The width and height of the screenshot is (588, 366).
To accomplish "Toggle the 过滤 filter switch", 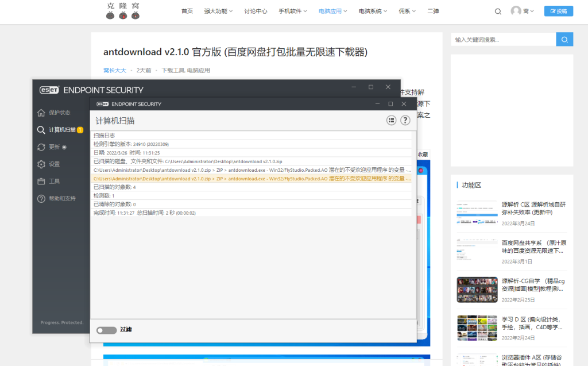I will click(x=106, y=330).
